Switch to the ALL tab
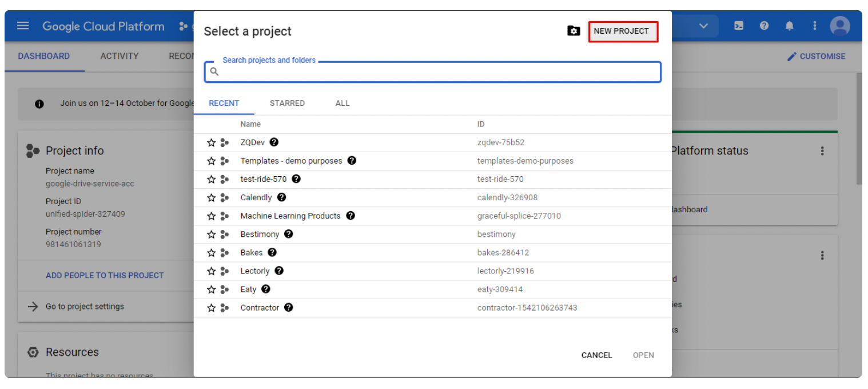The image size is (868, 389). [343, 103]
